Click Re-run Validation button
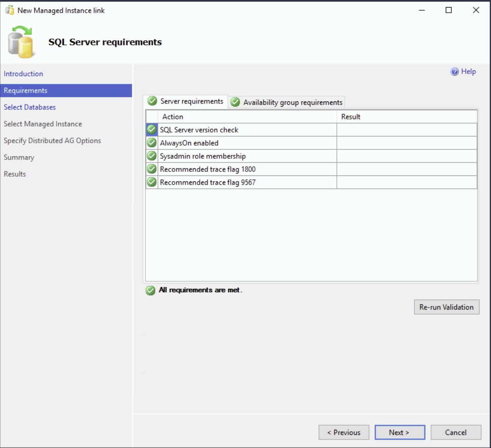491x448 pixels. (x=446, y=307)
